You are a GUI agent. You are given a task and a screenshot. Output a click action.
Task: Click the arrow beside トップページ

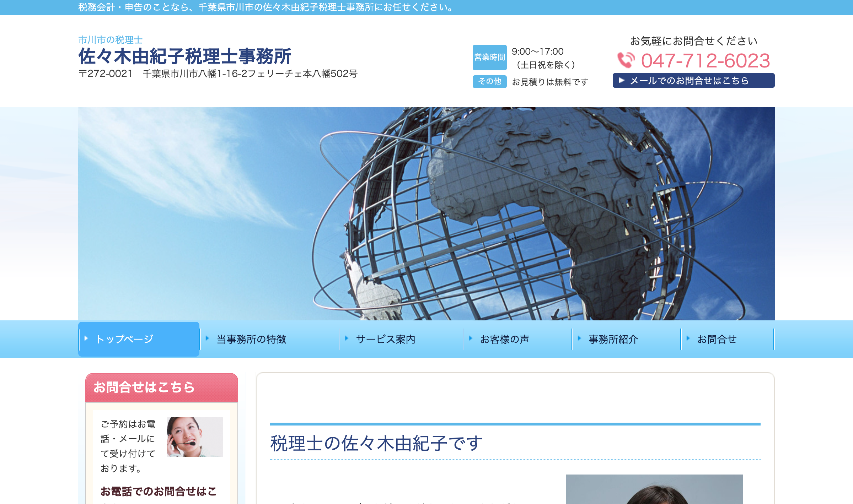86,338
